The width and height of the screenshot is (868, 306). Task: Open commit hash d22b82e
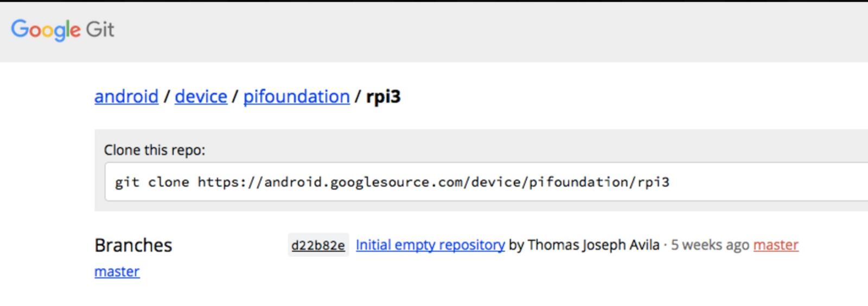[318, 245]
